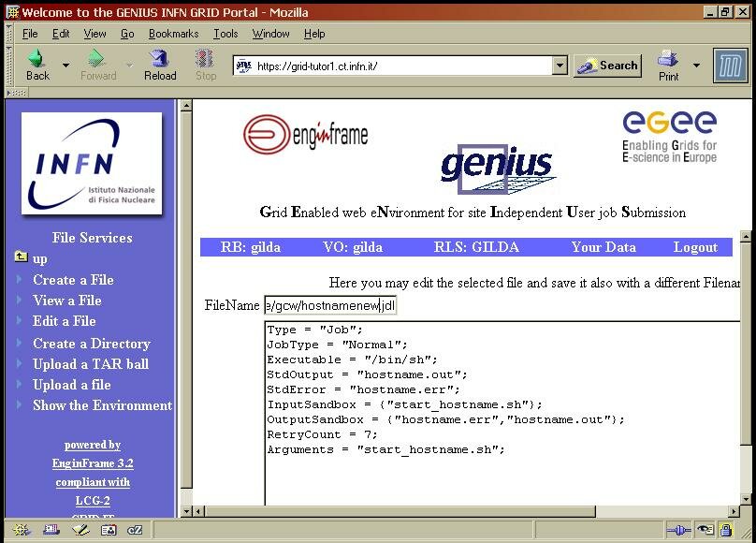756x543 pixels.
Task: Click the powered by link
Action: point(93,445)
